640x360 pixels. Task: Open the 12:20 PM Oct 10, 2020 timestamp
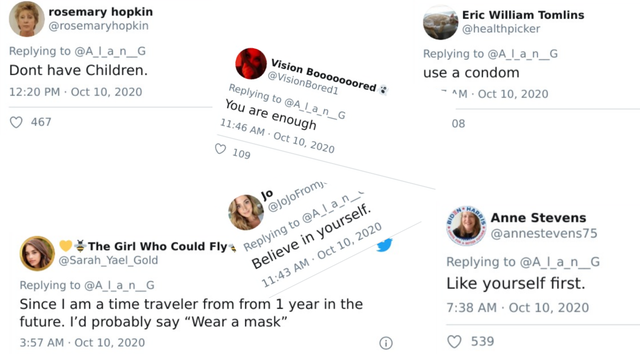[x=76, y=92]
